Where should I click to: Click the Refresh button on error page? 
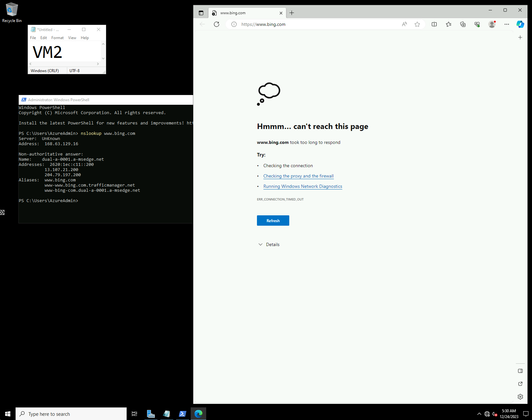pyautogui.click(x=273, y=221)
